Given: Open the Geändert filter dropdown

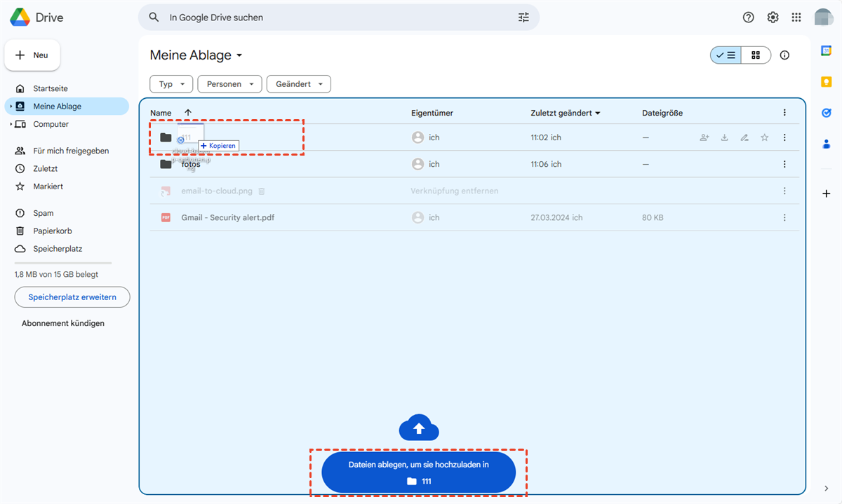Looking at the screenshot, I should pos(298,84).
